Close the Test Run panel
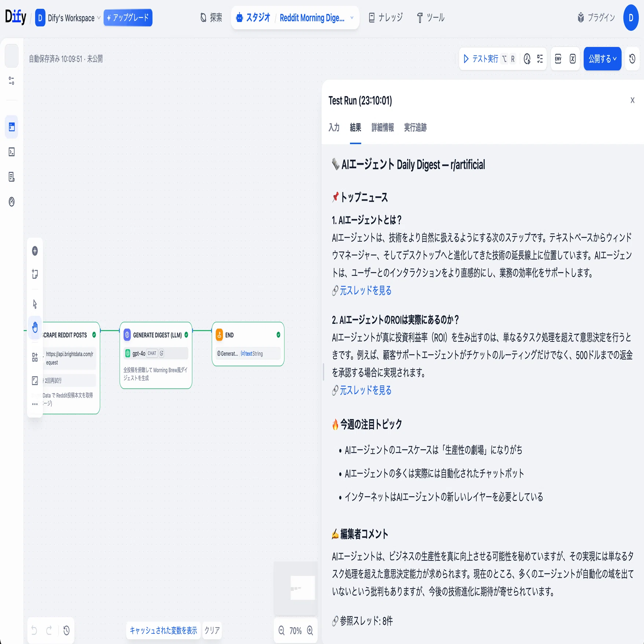This screenshot has height=644, width=644. [632, 100]
